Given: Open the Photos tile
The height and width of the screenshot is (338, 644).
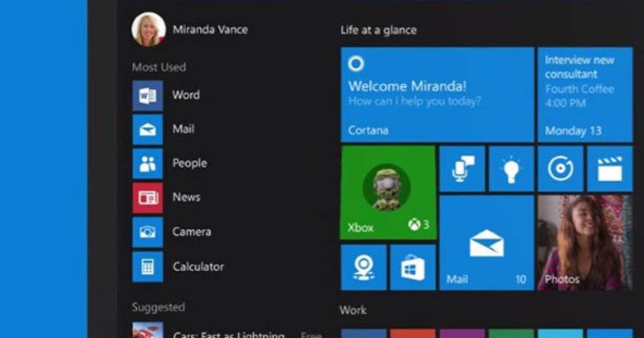Looking at the screenshot, I should coord(584,243).
